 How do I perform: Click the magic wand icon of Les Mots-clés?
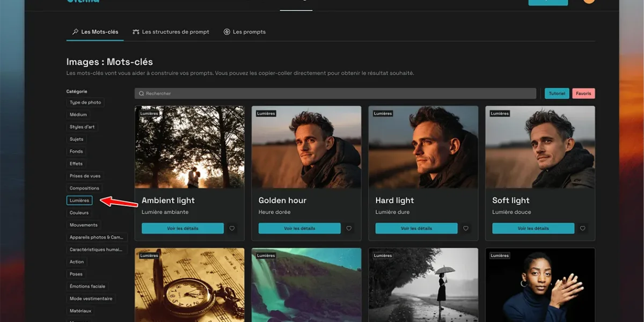tap(75, 32)
